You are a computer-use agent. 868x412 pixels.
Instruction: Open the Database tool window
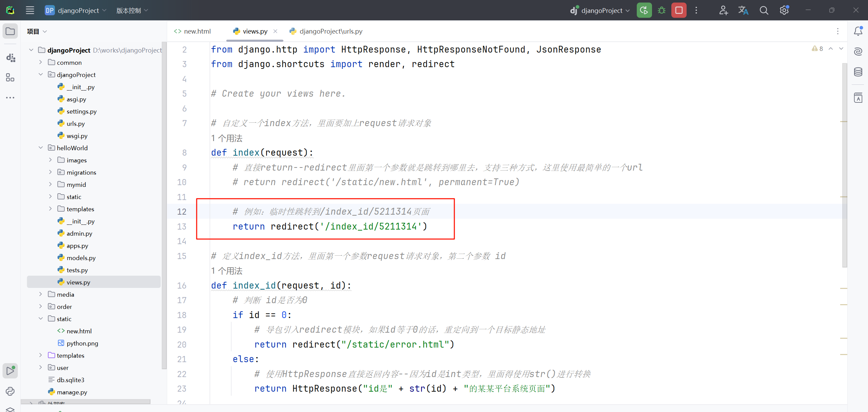(858, 72)
